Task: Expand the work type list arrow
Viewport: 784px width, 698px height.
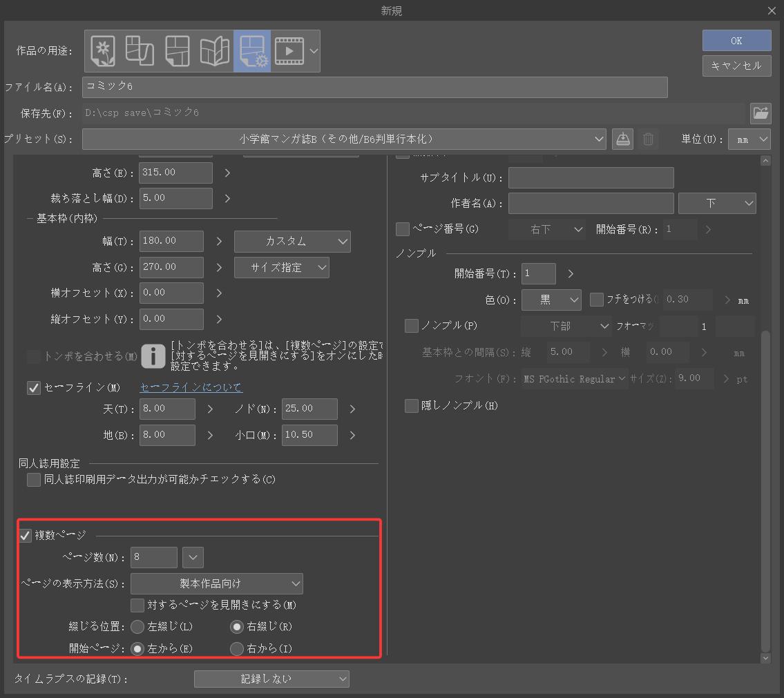Action: (314, 51)
